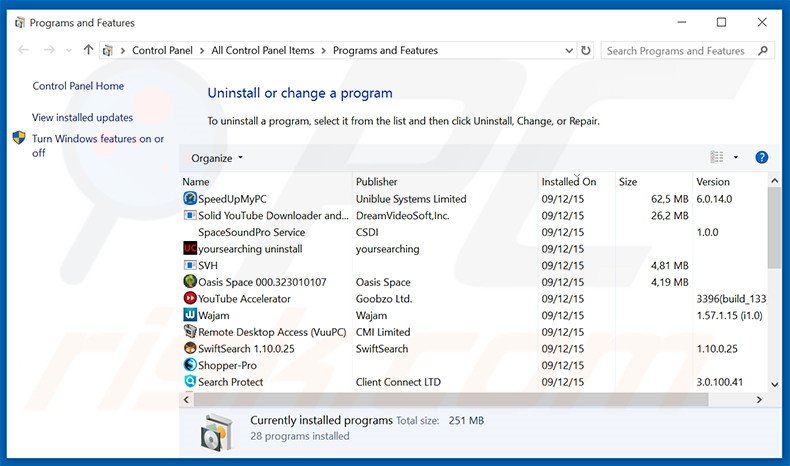Click the scroll right arrow
The height and width of the screenshot is (466, 790).
coord(759,400)
